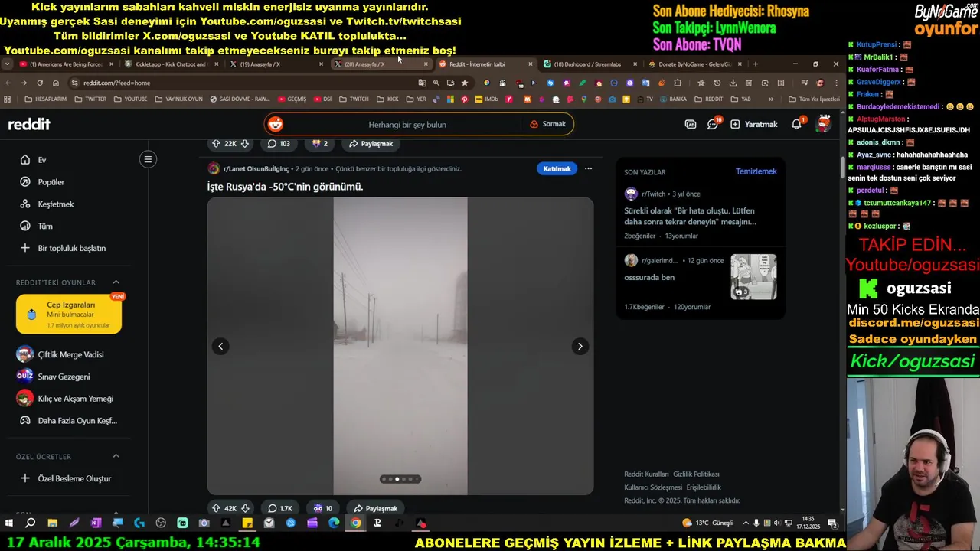
Task: Switch to the Kicklet.app Kick Chatbot tab
Action: coord(169,64)
